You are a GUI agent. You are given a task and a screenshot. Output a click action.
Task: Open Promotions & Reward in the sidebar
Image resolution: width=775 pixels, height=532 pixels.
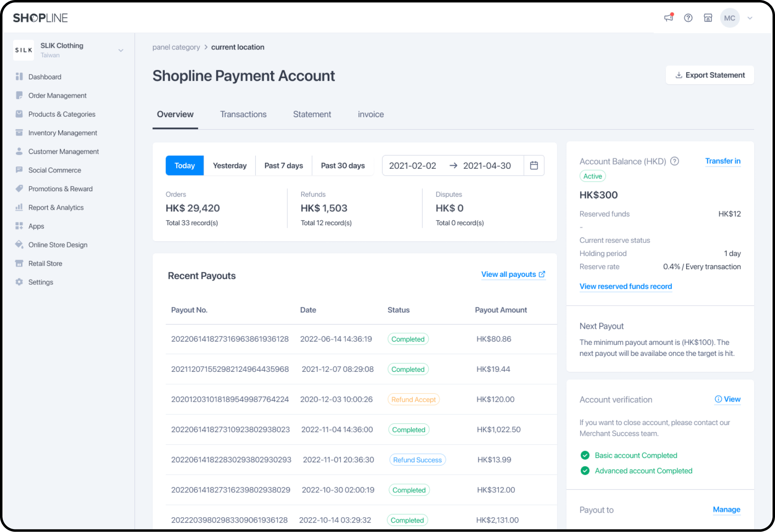[x=60, y=189]
